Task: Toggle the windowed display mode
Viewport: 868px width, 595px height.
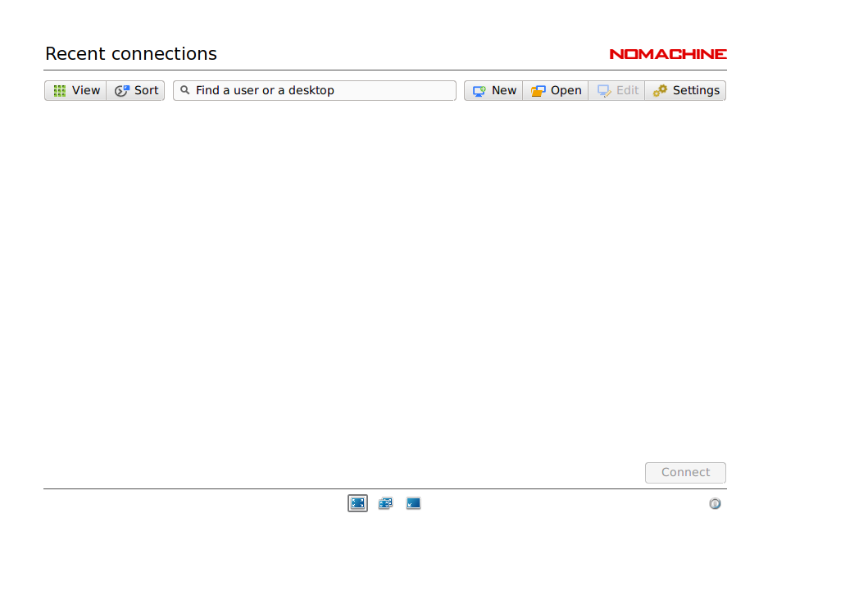Action: (413, 502)
